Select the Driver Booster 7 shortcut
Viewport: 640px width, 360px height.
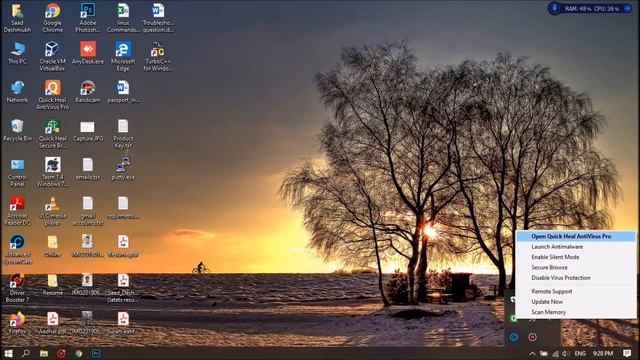click(x=17, y=288)
